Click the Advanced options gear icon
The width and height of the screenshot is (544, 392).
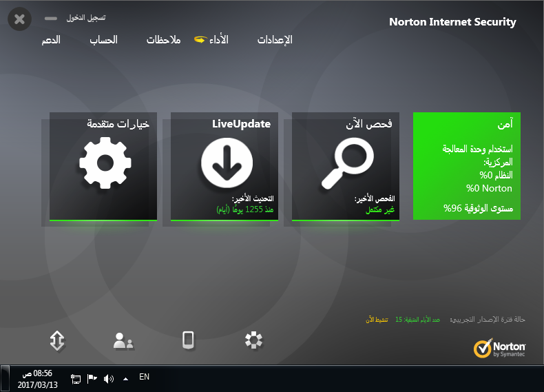tap(105, 163)
